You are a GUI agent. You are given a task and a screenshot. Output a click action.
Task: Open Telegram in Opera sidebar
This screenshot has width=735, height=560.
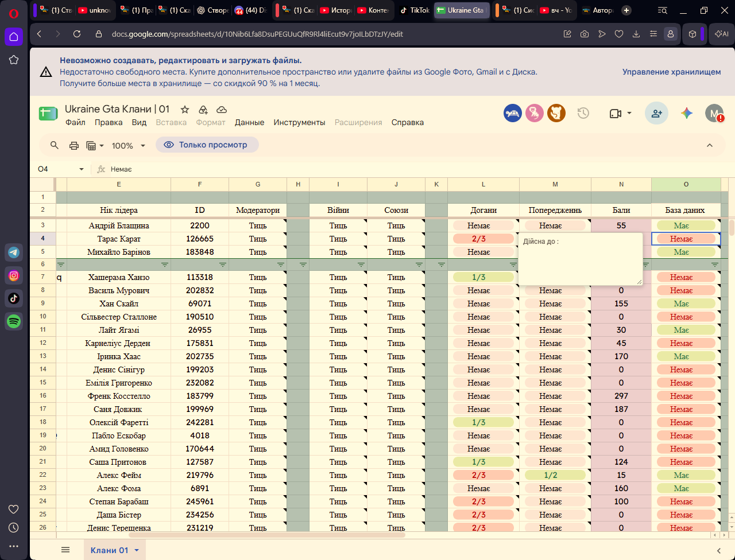point(14,252)
